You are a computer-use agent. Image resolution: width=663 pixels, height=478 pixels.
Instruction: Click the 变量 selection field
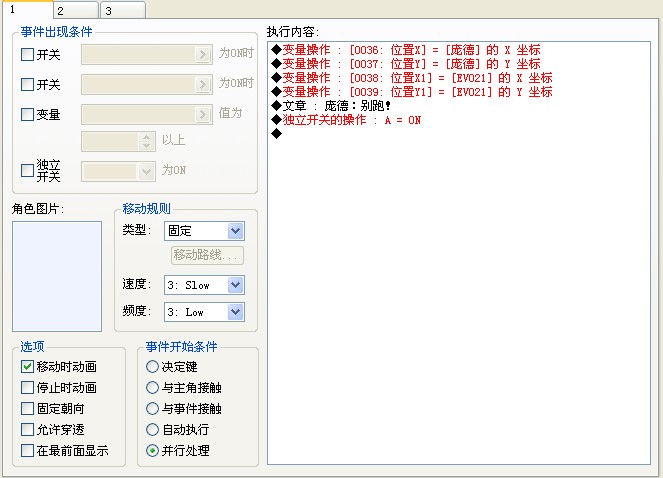pyautogui.click(x=147, y=115)
